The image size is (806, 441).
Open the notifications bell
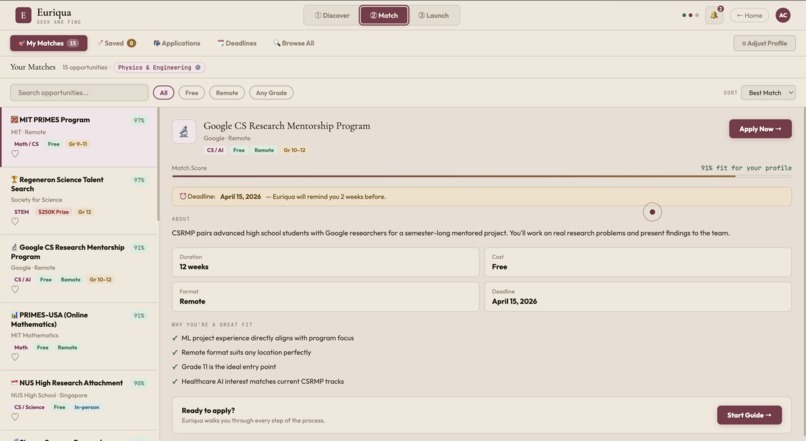tap(714, 15)
